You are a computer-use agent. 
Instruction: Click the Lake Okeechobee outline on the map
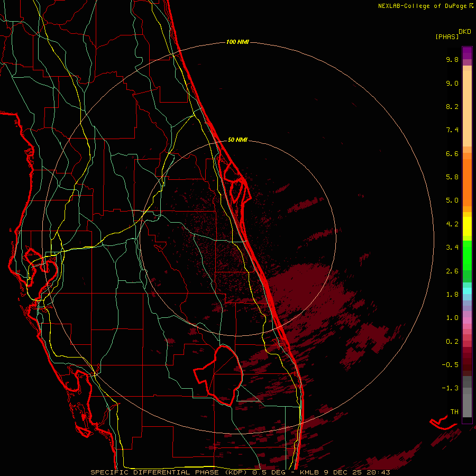point(218,376)
